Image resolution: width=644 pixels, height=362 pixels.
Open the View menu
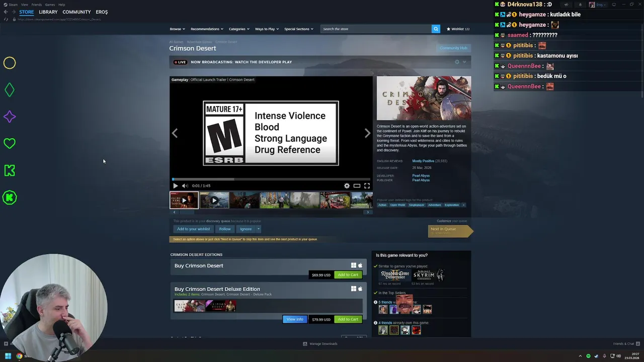(25, 5)
